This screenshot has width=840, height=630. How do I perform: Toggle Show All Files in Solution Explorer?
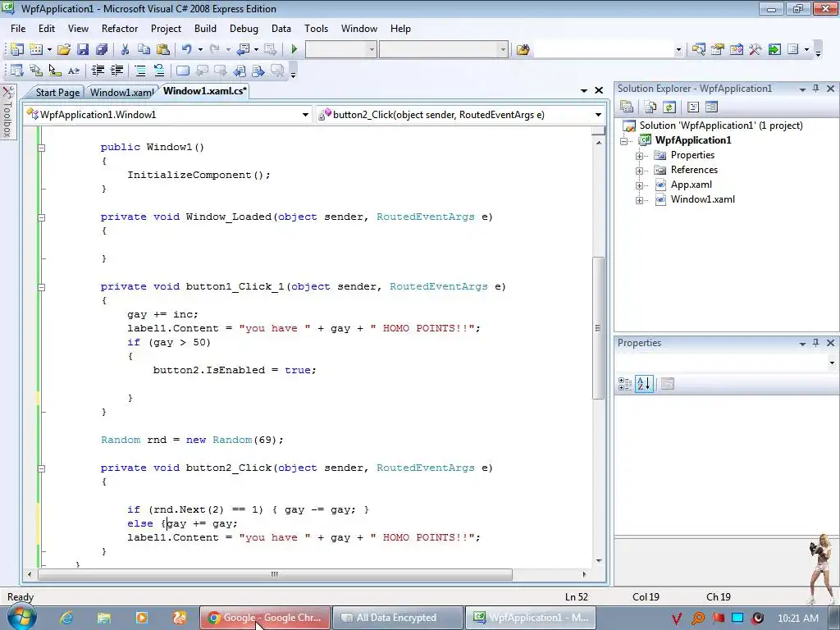(651, 107)
